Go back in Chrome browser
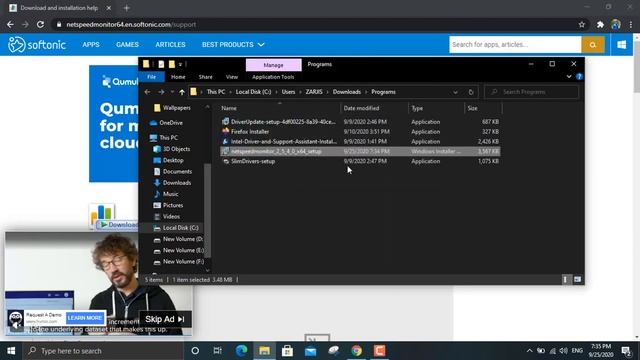Screen dimensions: 640x360 [10, 24]
